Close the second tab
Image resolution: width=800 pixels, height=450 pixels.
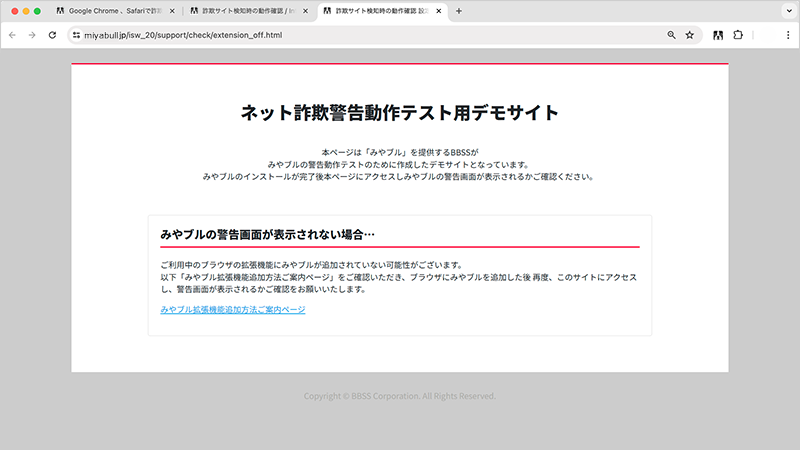click(x=305, y=11)
